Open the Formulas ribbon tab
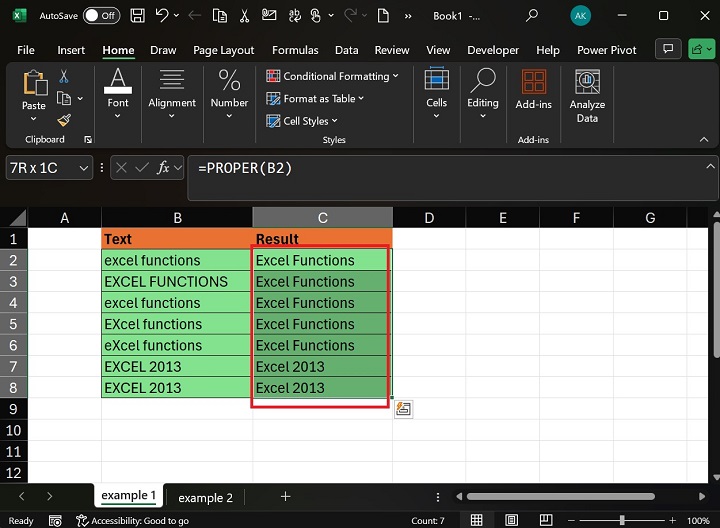This screenshot has height=528, width=720. 295,50
